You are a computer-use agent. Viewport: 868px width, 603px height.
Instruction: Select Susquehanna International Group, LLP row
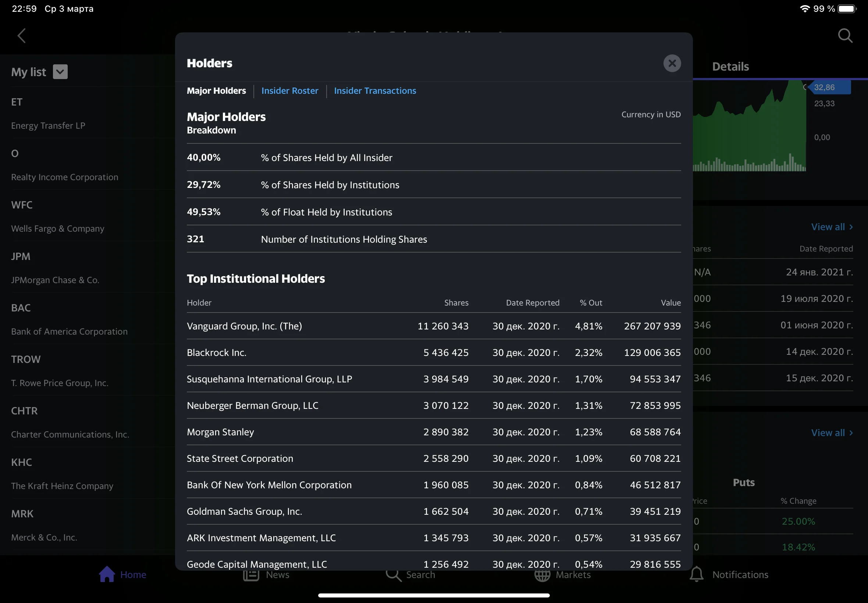[x=433, y=379]
